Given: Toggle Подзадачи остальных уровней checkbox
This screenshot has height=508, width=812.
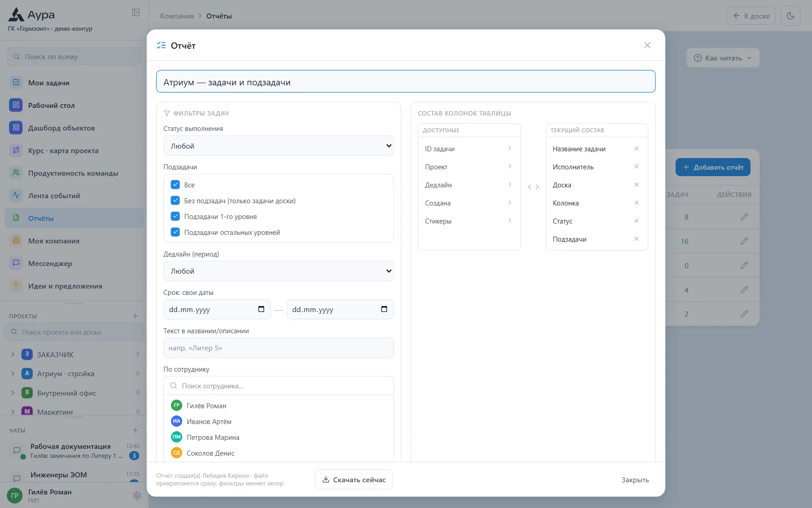Looking at the screenshot, I should tap(175, 232).
